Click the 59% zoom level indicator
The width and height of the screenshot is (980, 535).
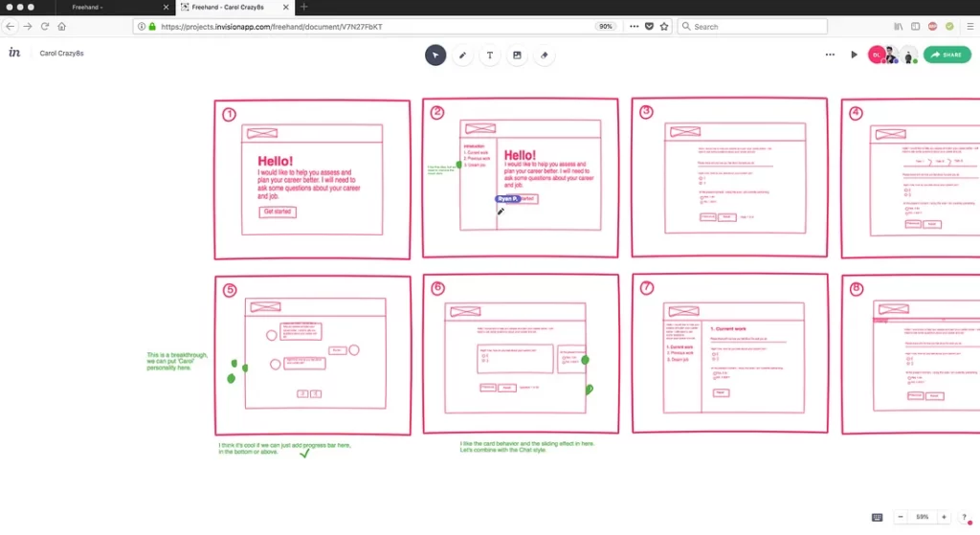click(x=923, y=517)
